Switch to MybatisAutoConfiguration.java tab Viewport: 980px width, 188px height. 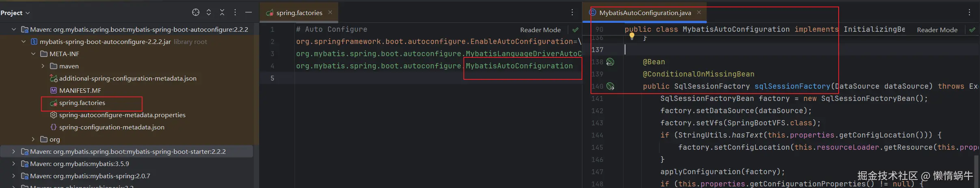click(645, 13)
